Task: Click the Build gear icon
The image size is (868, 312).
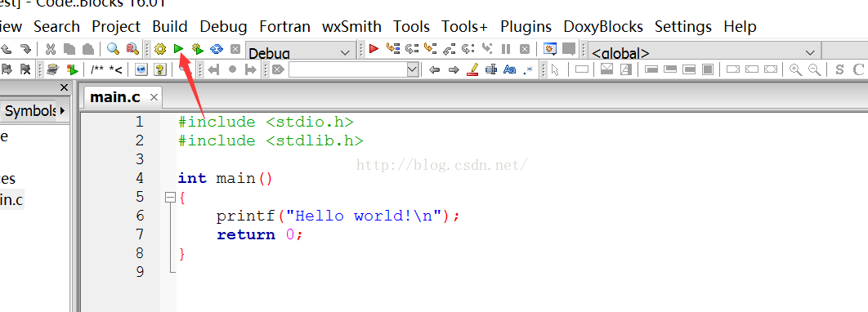Action: pos(160,49)
